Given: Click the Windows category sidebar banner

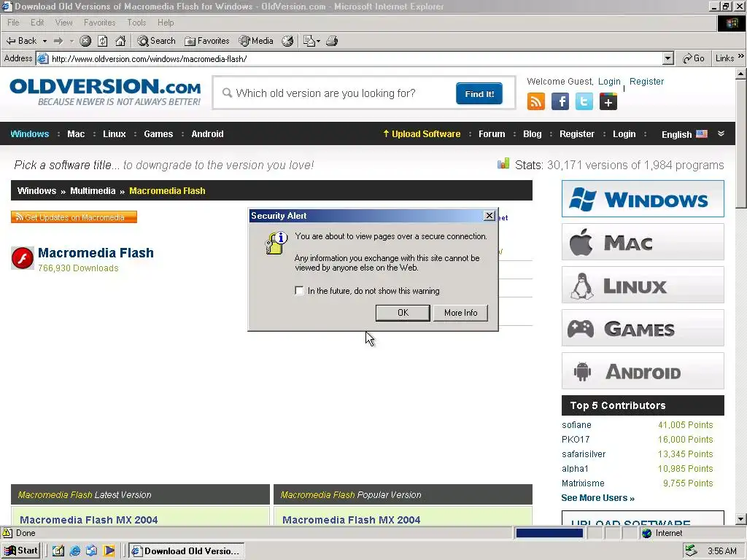Looking at the screenshot, I should 643,198.
